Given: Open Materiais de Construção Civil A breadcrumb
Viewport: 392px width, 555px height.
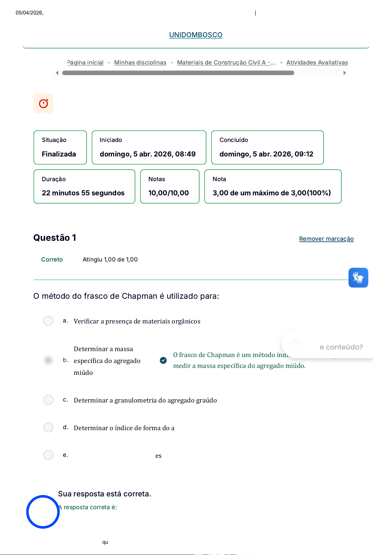Looking at the screenshot, I should [x=226, y=63].
